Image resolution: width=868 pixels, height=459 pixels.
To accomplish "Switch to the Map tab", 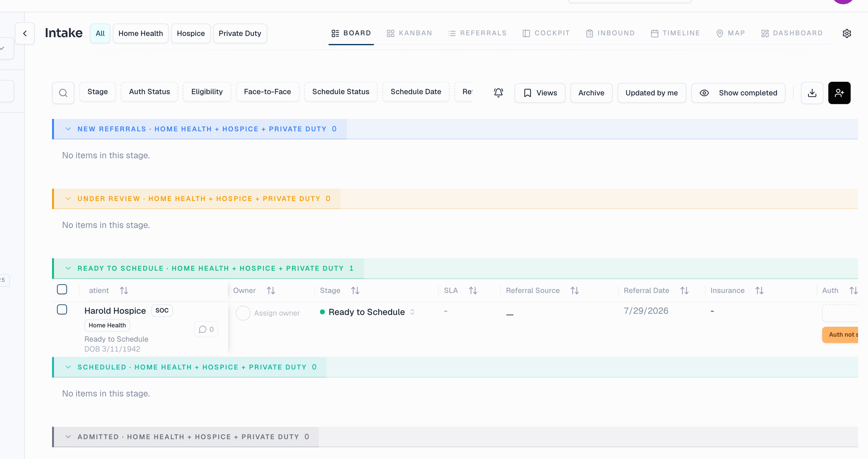I will point(730,33).
